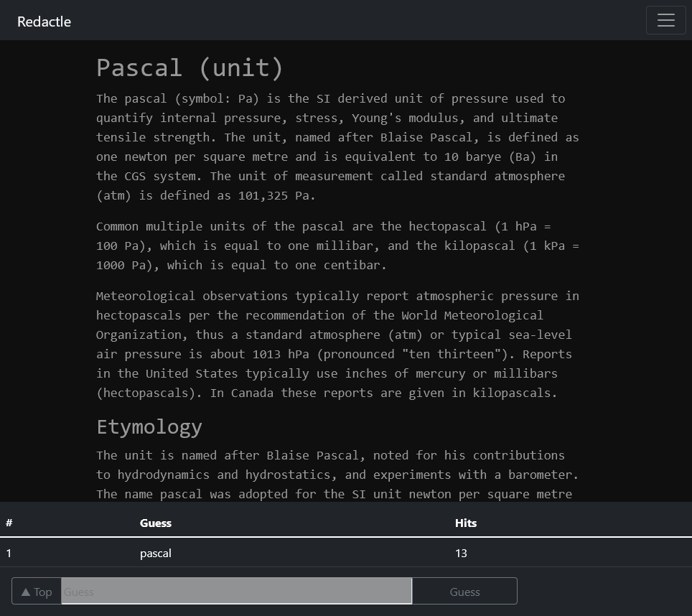Click the Redactle brand logo text
This screenshot has height=616, width=692.
[44, 22]
